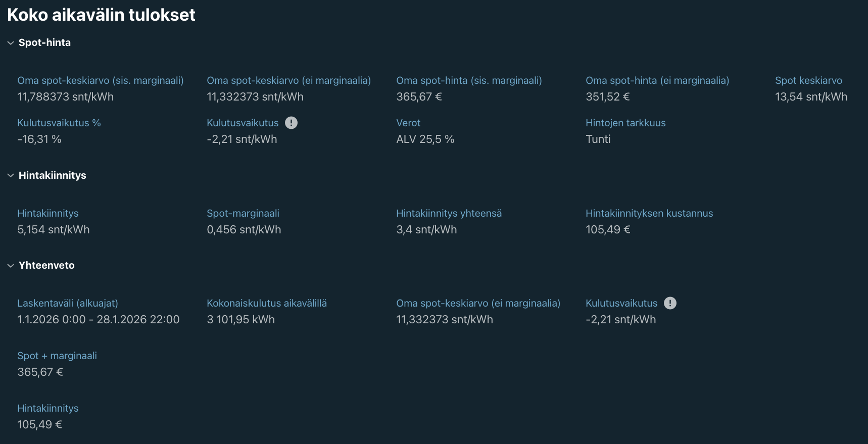Click the "Hintakiinnityksen kustannus" label
Image resolution: width=868 pixels, height=444 pixels.
(649, 213)
